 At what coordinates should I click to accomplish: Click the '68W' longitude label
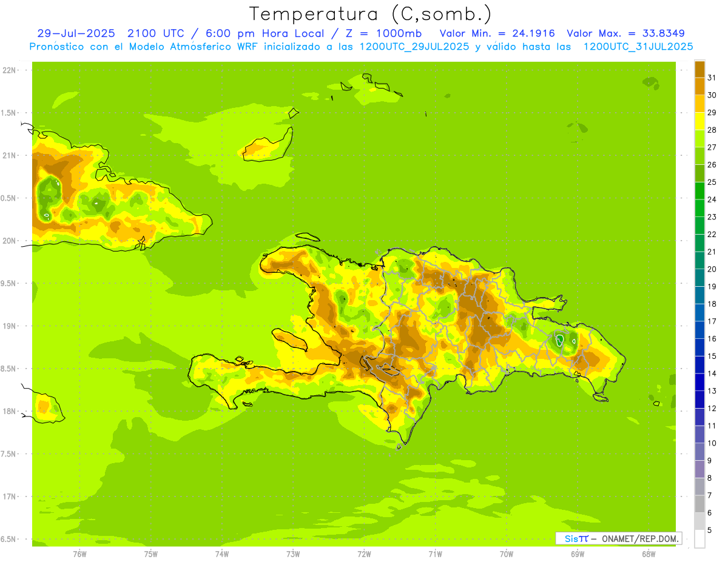coord(649,554)
